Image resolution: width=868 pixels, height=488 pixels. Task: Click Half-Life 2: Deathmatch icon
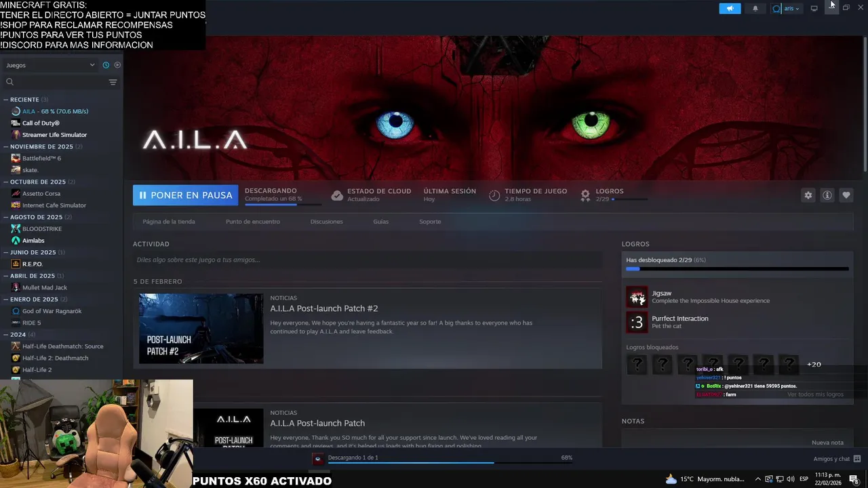16,358
